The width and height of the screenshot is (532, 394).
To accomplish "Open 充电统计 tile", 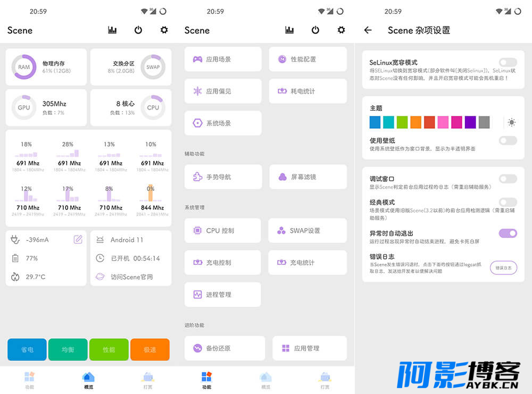I will point(307,263).
